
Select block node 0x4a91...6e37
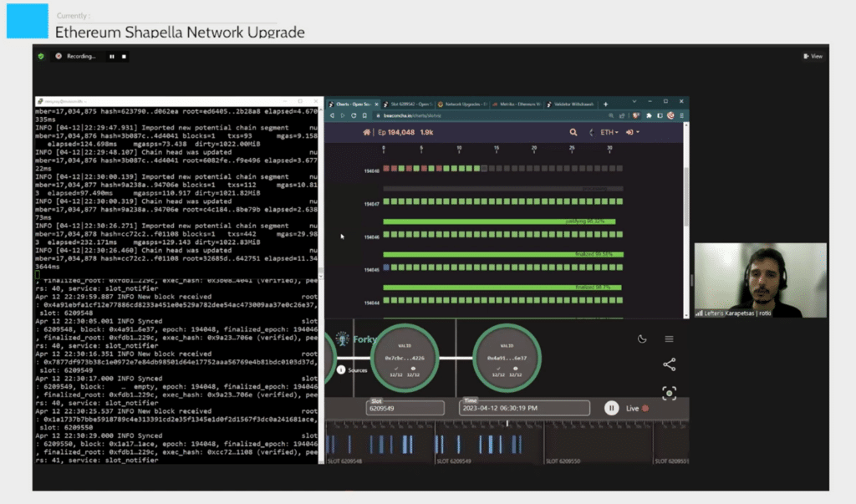tap(507, 359)
